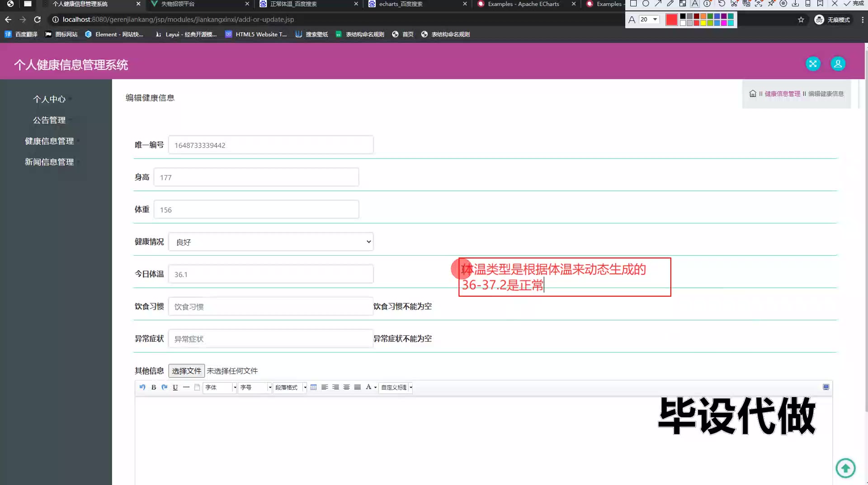Screen dimensions: 868x485
Task: Click the 唯一编号 input field
Action: point(271,145)
